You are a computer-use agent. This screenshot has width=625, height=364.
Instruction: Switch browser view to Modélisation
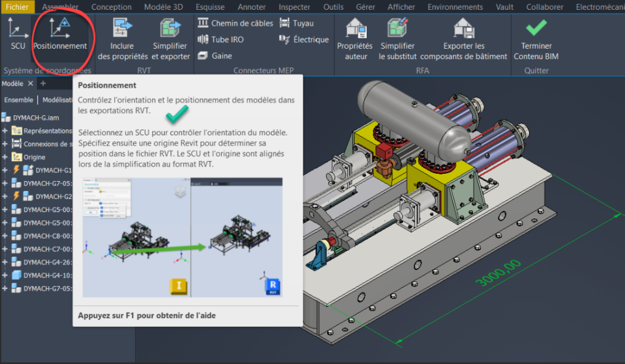[57, 100]
